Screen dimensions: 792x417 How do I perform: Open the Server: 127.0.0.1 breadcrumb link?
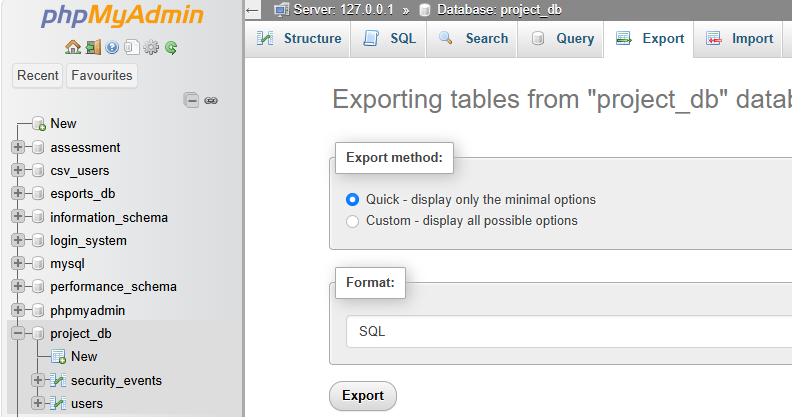[x=343, y=10]
